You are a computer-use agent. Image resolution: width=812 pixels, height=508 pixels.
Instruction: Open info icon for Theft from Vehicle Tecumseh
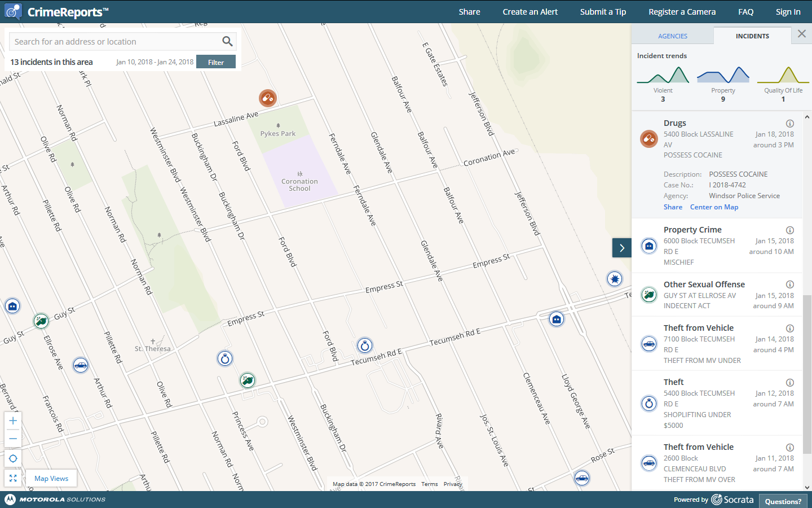tap(790, 329)
